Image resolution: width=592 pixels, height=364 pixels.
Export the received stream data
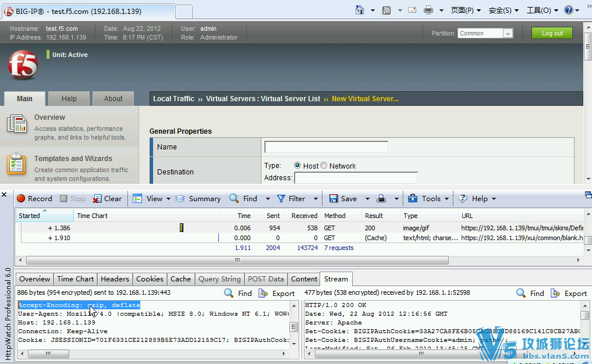(x=569, y=293)
